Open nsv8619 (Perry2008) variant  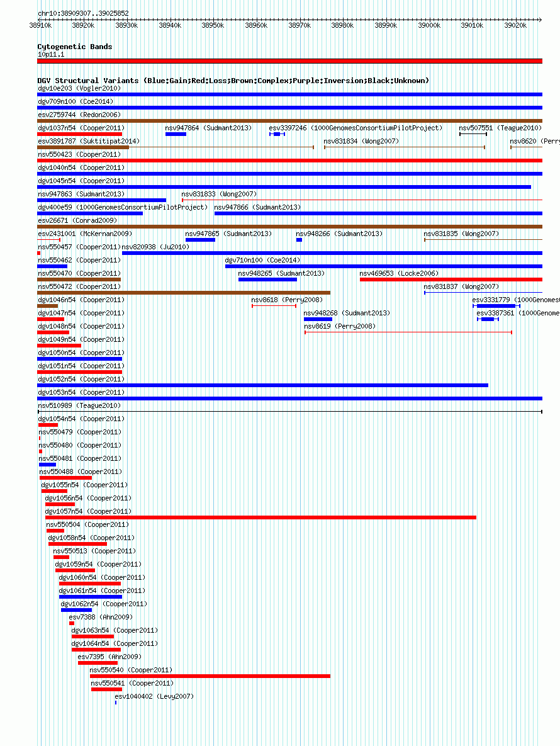[x=339, y=327]
